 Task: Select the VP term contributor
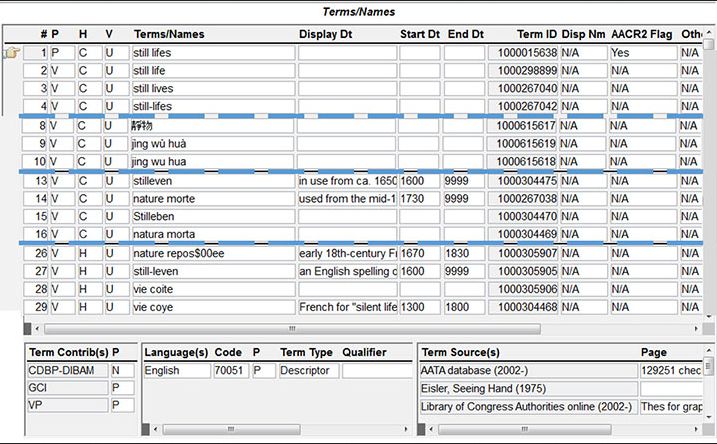pyautogui.click(x=68, y=405)
